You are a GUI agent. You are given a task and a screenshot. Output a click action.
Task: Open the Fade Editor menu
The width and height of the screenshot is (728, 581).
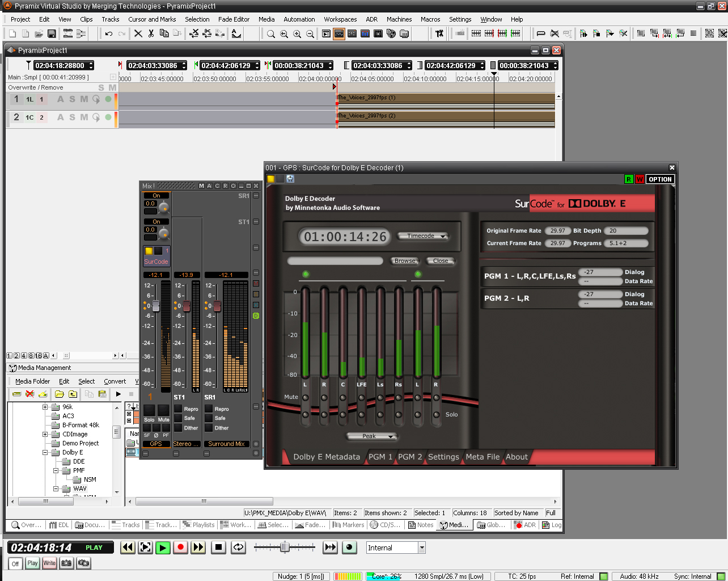pos(234,19)
